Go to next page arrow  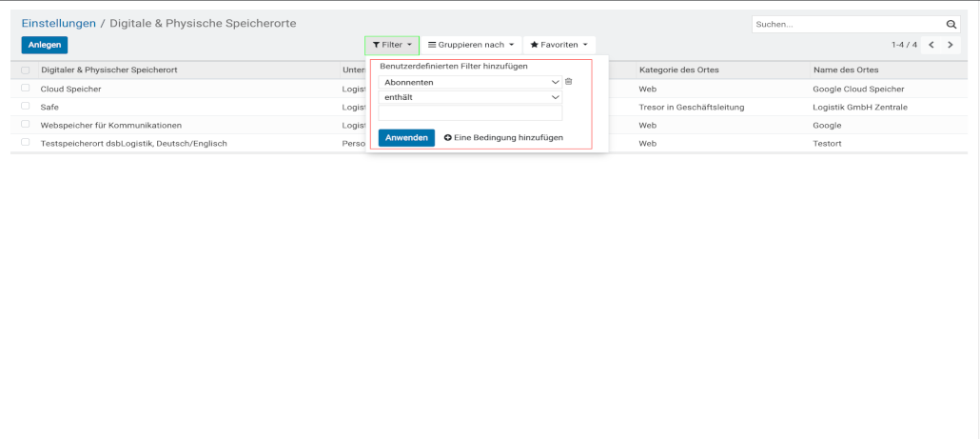click(x=950, y=45)
